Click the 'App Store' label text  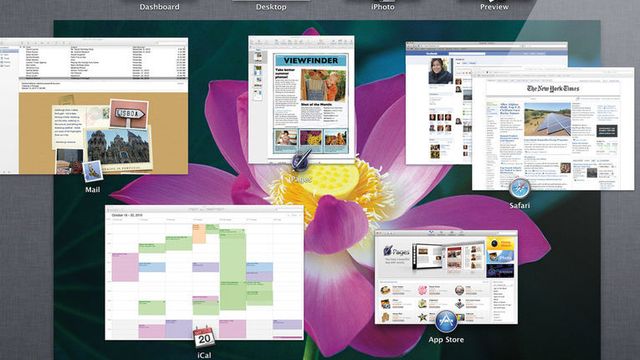click(x=446, y=340)
